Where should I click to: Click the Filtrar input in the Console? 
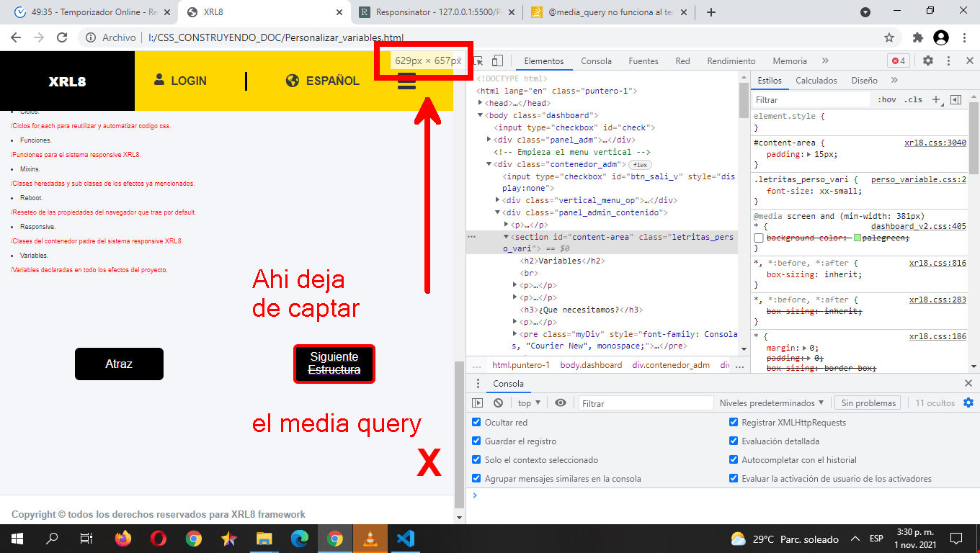[x=645, y=403]
